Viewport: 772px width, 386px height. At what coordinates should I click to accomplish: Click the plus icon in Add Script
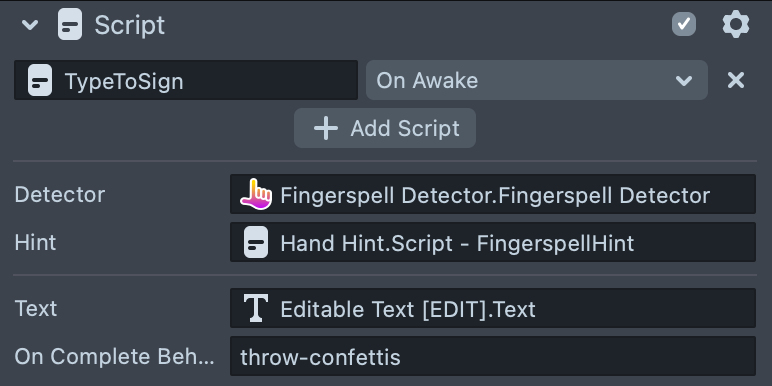click(326, 129)
